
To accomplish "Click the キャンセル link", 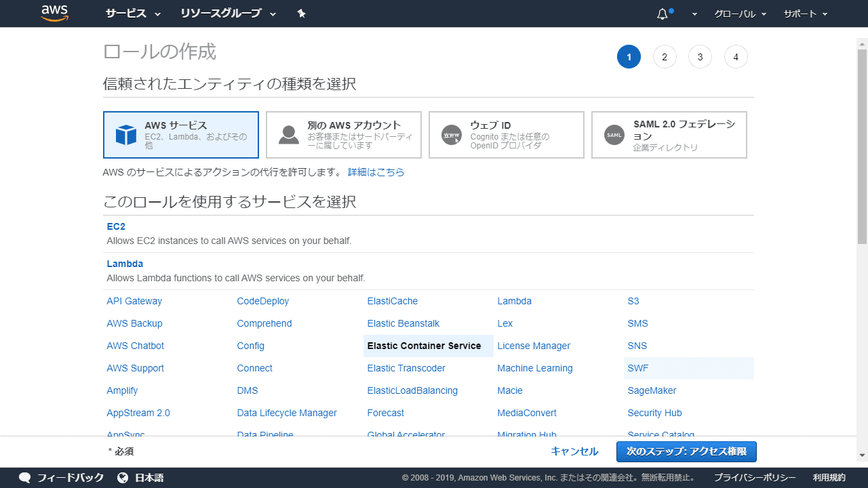I will click(x=574, y=451).
